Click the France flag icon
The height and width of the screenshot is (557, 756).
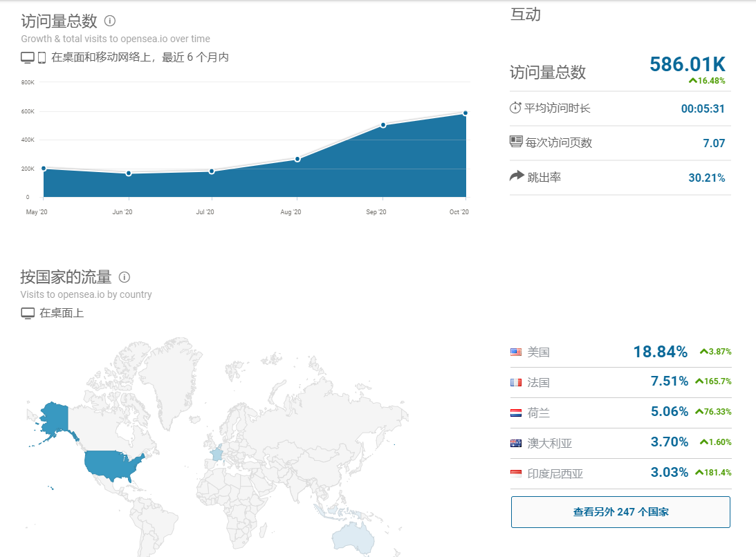click(x=516, y=383)
